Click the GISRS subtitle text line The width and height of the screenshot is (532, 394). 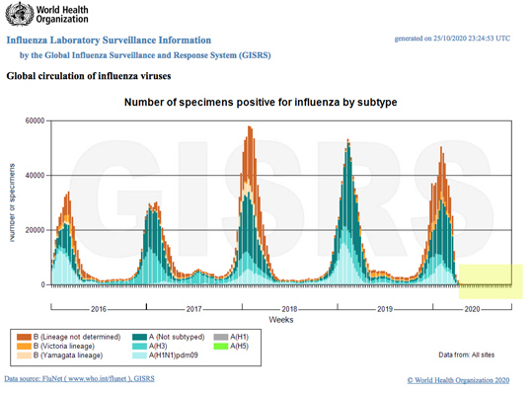coord(145,55)
